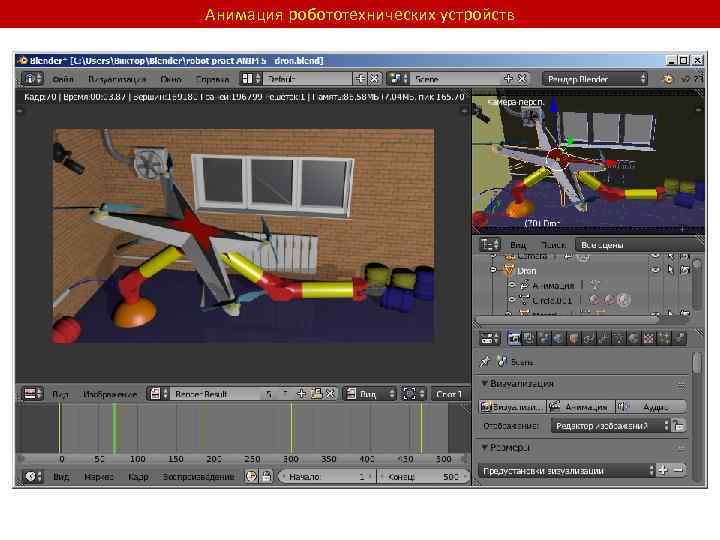Select the Render Layers properties tab icon
720x540 pixels.
click(529, 339)
